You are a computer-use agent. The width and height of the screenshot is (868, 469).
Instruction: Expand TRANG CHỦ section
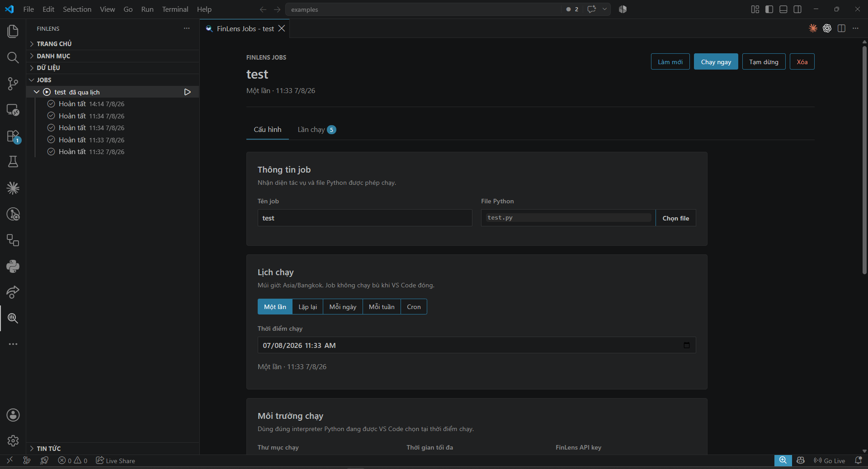(113, 44)
